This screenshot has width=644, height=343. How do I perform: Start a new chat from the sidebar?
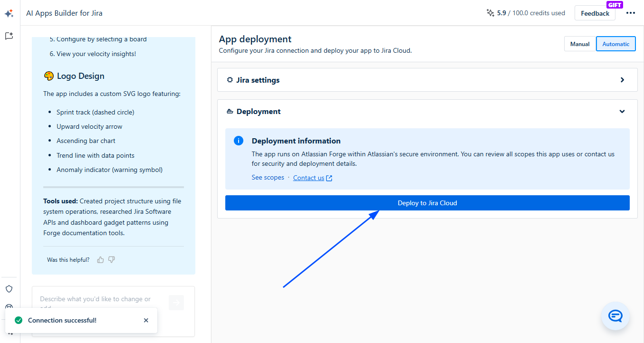[x=9, y=36]
